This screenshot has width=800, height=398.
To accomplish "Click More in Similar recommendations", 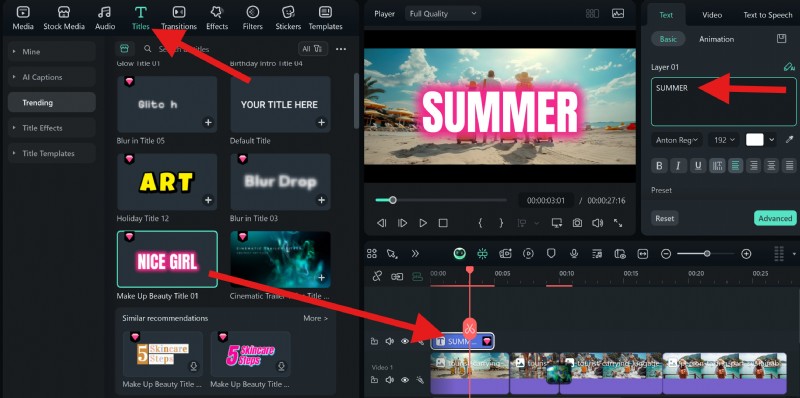I will pyautogui.click(x=315, y=318).
